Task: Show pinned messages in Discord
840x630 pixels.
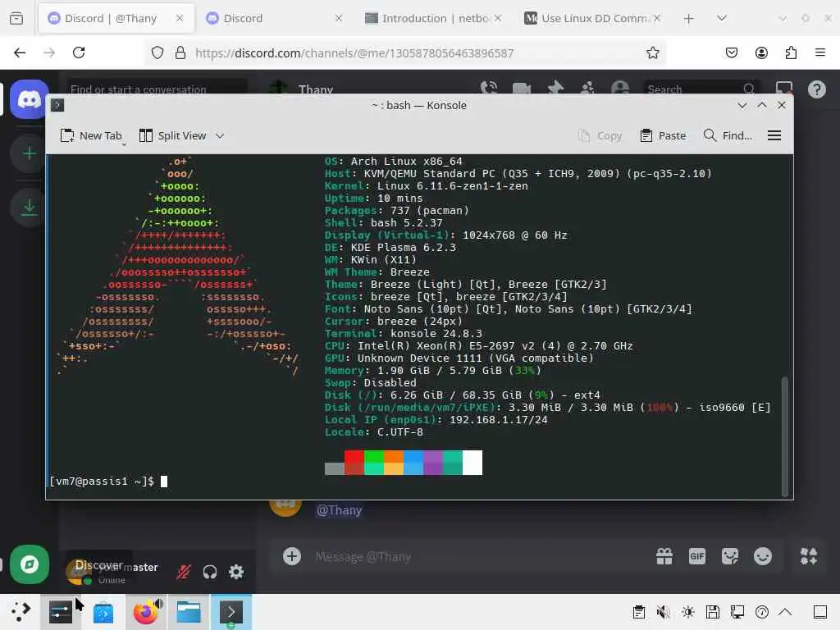Action: click(555, 88)
